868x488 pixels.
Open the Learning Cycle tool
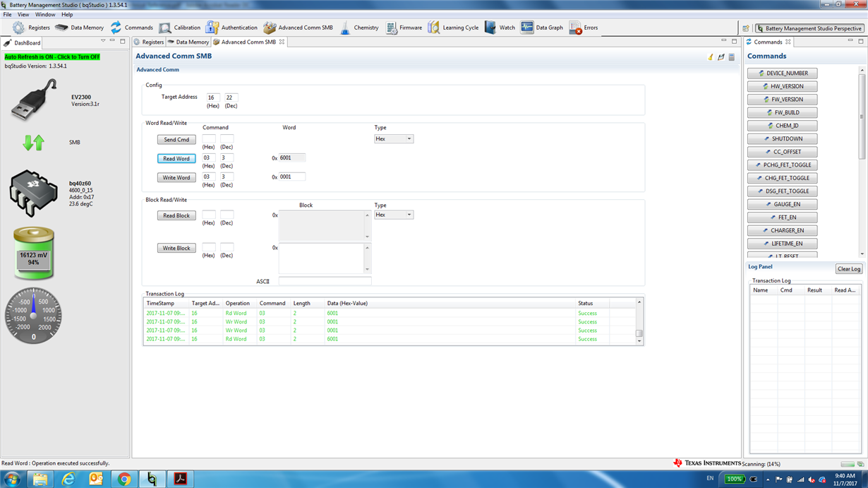453,28
